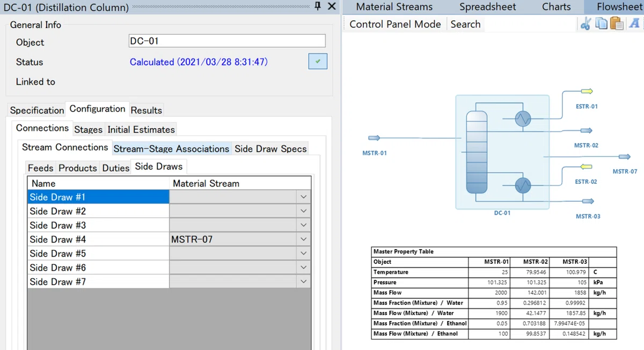Expand the Side Draw #4 MSTR-07 dropdown
Image resolution: width=644 pixels, height=350 pixels.
click(303, 240)
